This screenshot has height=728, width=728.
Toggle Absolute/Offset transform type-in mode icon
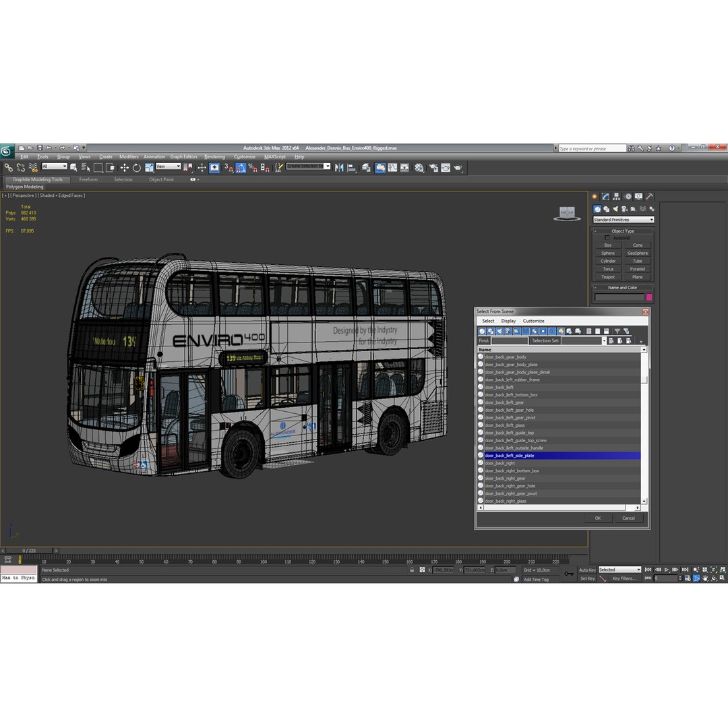coord(422,570)
